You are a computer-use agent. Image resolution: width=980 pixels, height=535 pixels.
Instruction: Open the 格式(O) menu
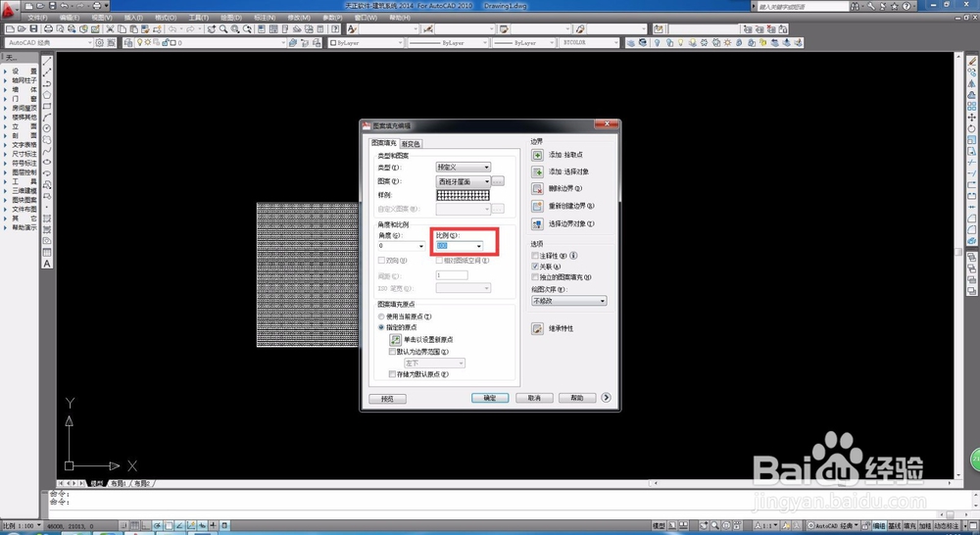click(166, 18)
